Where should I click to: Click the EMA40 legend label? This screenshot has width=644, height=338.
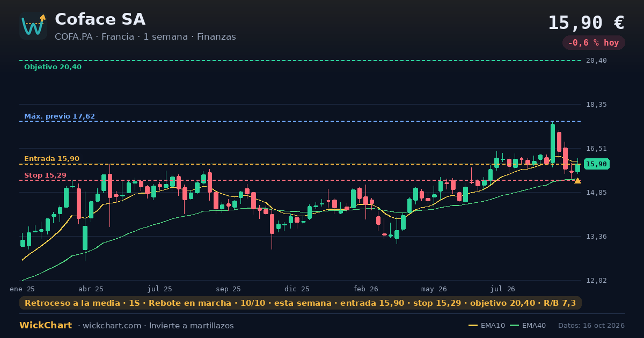534,326
